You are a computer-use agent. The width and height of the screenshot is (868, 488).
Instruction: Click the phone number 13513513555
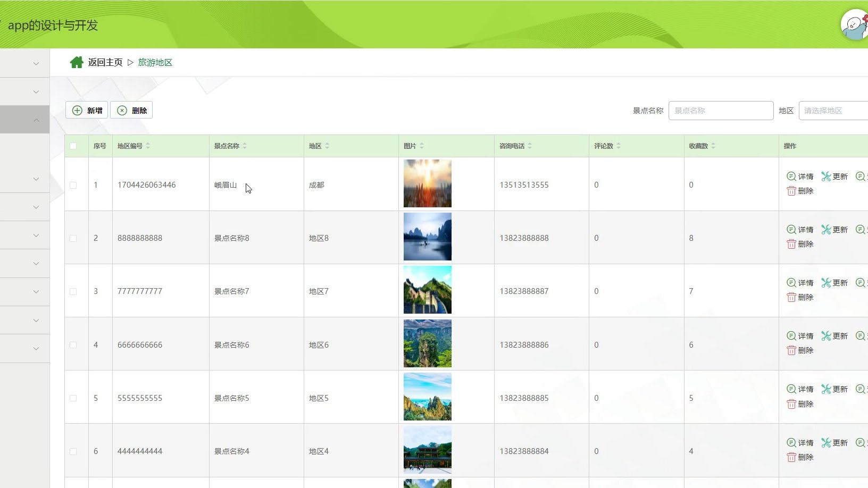coord(524,185)
